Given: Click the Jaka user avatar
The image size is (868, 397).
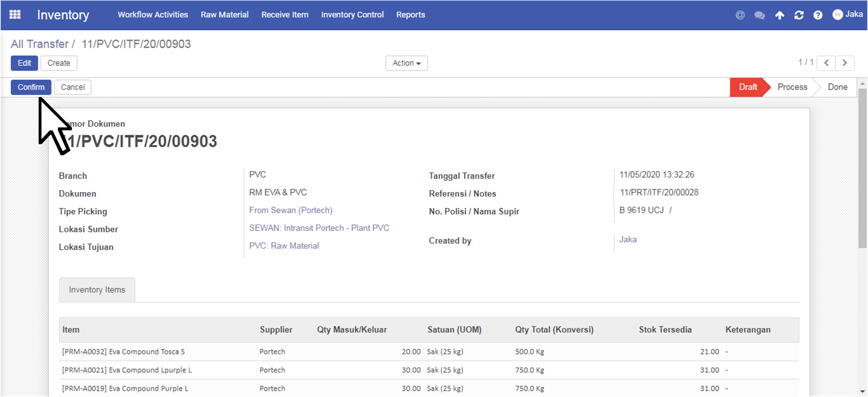Looking at the screenshot, I should click(x=837, y=14).
